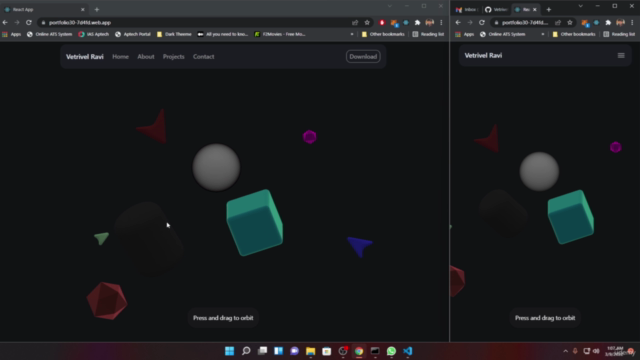Viewport: 640px width, 360px height.
Task: Open a new tab in left window
Action: (x=97, y=9)
